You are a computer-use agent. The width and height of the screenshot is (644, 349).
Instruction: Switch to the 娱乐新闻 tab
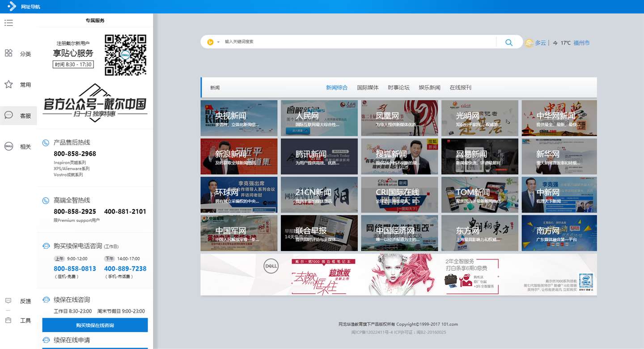click(x=429, y=88)
